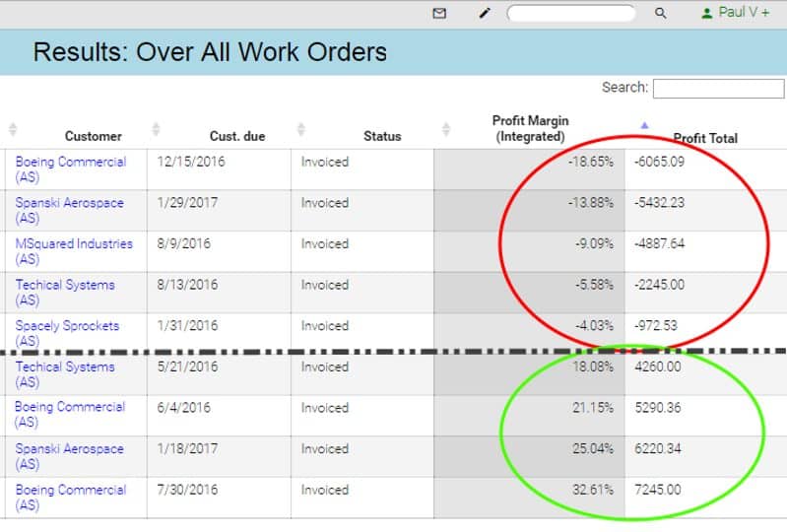Image resolution: width=787 pixels, height=532 pixels.
Task: Open the MSquared Industries (AS) link
Action: [x=74, y=251]
